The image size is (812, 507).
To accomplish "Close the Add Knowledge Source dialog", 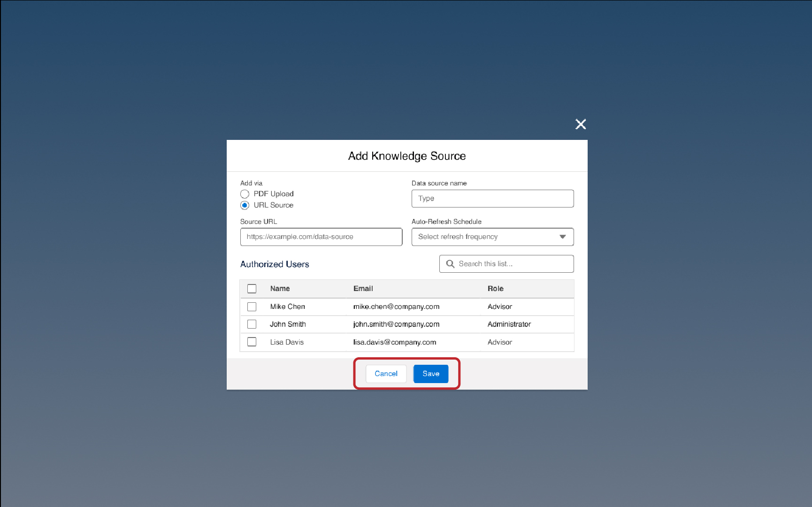I will pyautogui.click(x=581, y=124).
